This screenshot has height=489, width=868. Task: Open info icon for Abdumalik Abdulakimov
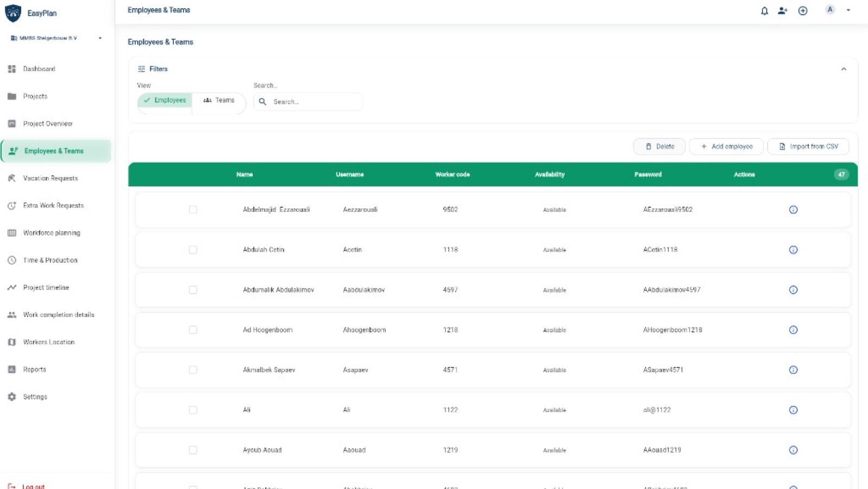[793, 290]
